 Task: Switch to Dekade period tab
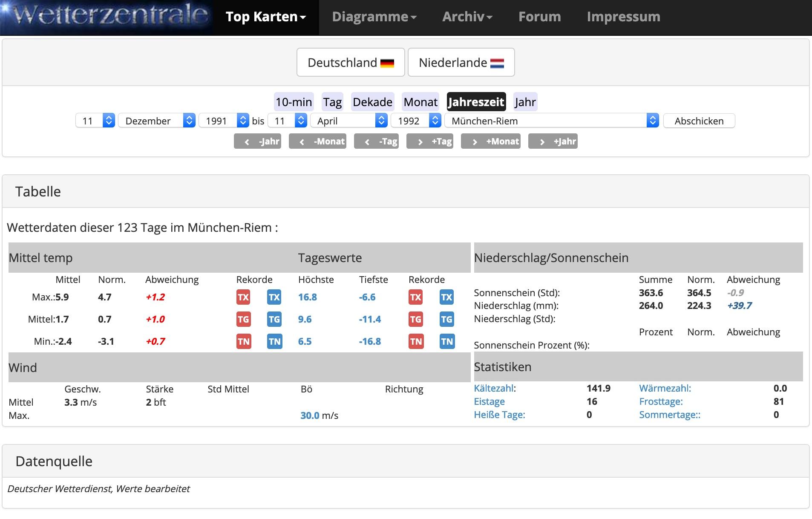(x=372, y=102)
